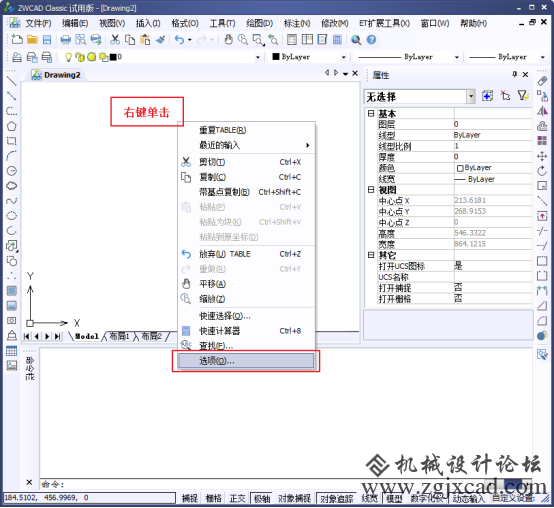Click the ByLayer color swatch in properties
Viewport: 554px width, 508px height.
pyautogui.click(x=460, y=168)
